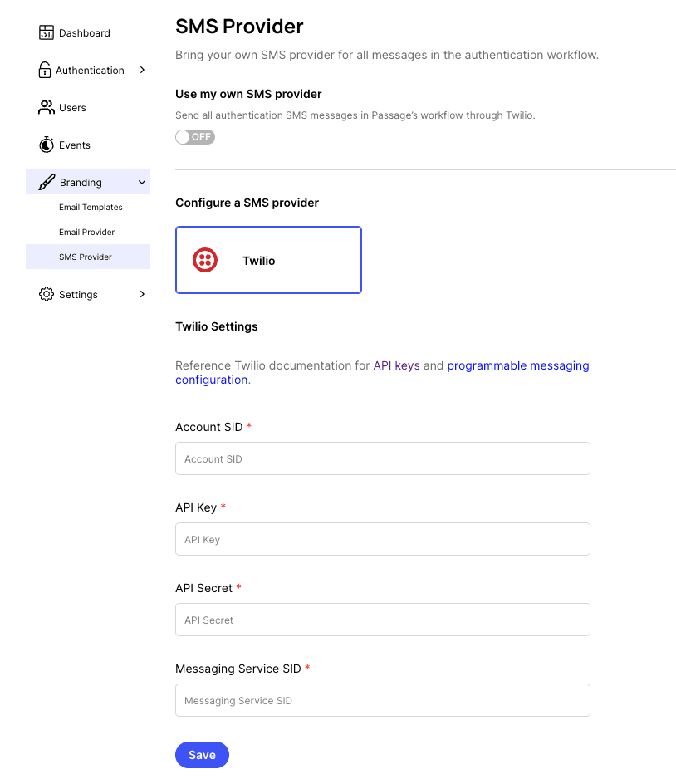676x784 pixels.
Task: Open the programmable messaging configuration link
Action: pyautogui.click(x=518, y=365)
